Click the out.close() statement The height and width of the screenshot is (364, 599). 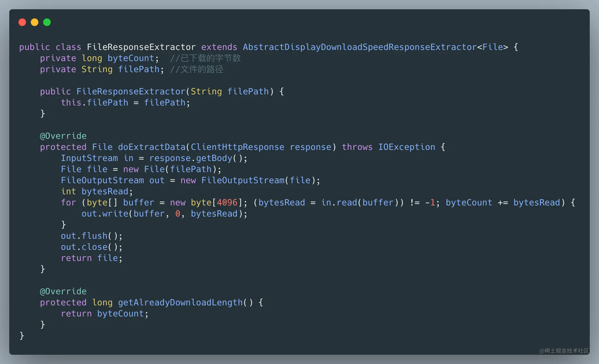click(x=92, y=247)
